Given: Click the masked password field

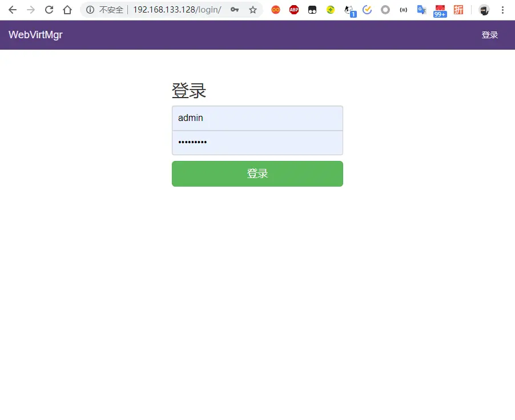Looking at the screenshot, I should tap(257, 143).
